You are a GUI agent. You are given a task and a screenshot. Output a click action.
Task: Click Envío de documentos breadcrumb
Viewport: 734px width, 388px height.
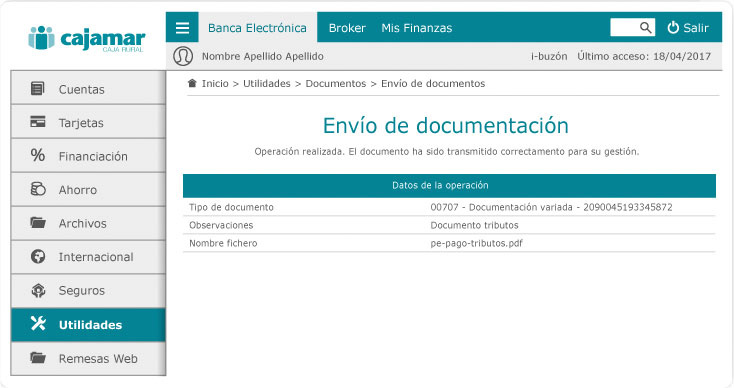point(433,83)
